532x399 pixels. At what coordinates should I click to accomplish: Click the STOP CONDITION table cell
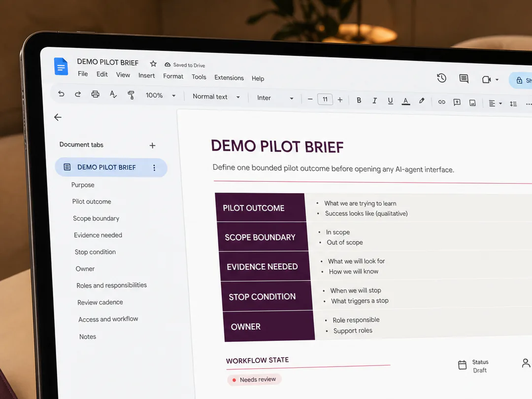(x=267, y=296)
